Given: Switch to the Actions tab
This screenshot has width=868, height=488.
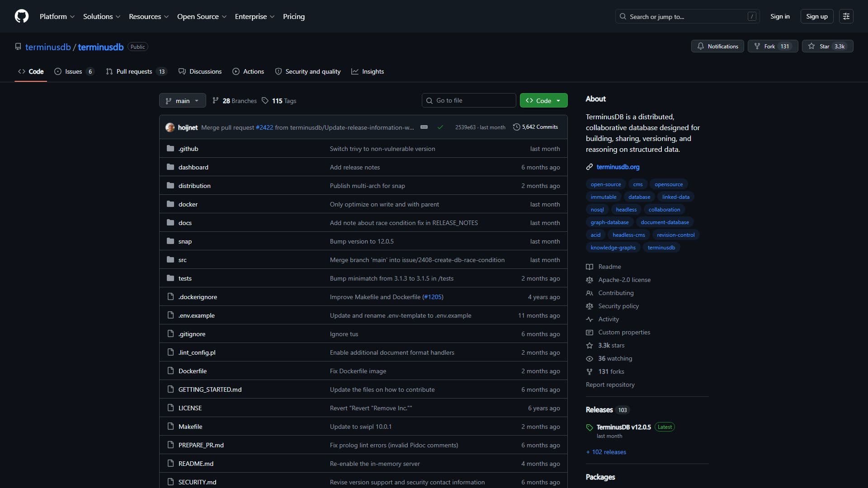Looking at the screenshot, I should click(248, 71).
